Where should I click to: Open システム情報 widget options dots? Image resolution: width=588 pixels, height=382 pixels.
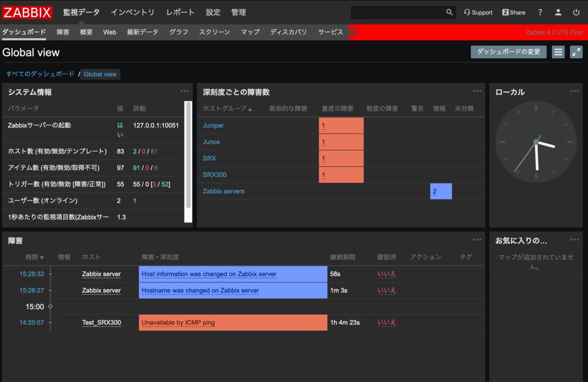(x=185, y=91)
